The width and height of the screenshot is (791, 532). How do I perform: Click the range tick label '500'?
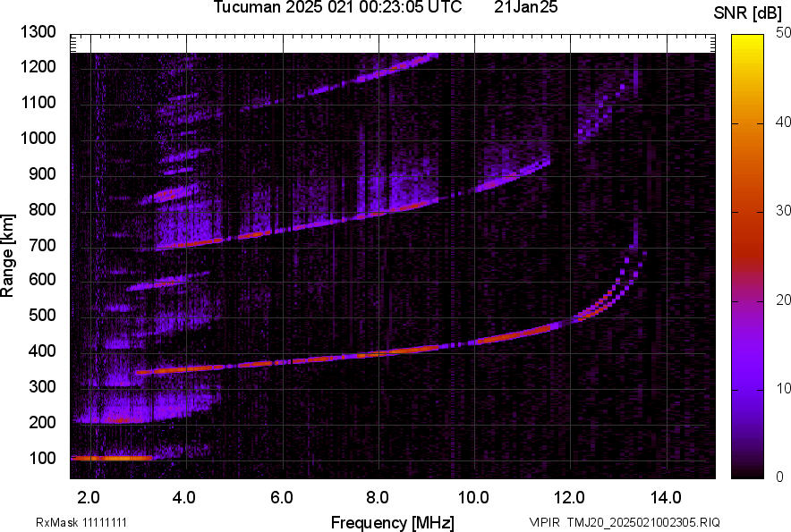coord(42,315)
